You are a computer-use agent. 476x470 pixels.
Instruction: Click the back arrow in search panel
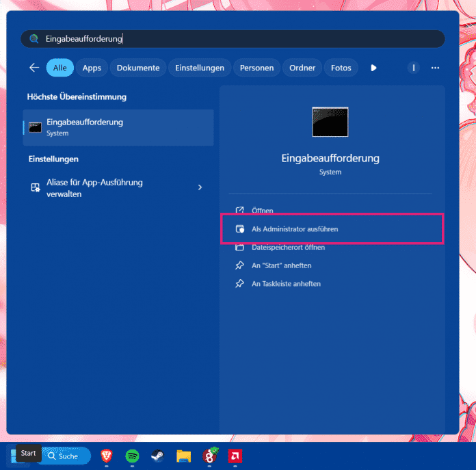click(34, 68)
